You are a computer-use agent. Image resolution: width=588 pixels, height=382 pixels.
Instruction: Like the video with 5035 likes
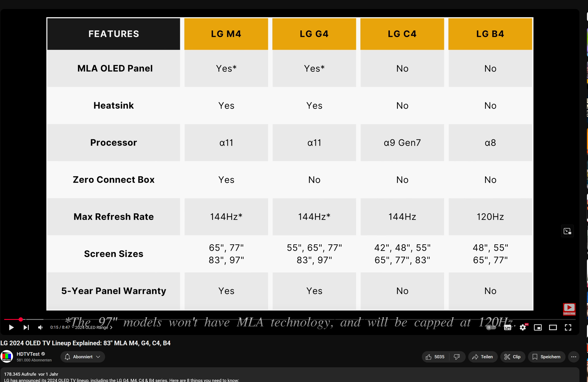[435, 357]
